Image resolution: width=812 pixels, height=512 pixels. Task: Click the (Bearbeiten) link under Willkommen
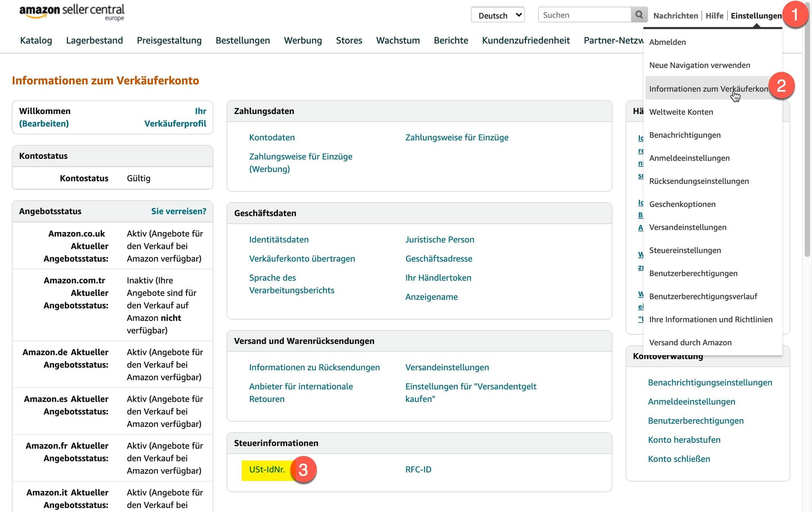pyautogui.click(x=44, y=124)
